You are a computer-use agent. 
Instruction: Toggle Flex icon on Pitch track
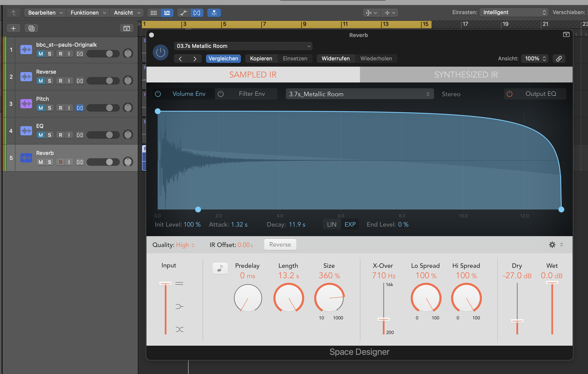[x=80, y=108]
